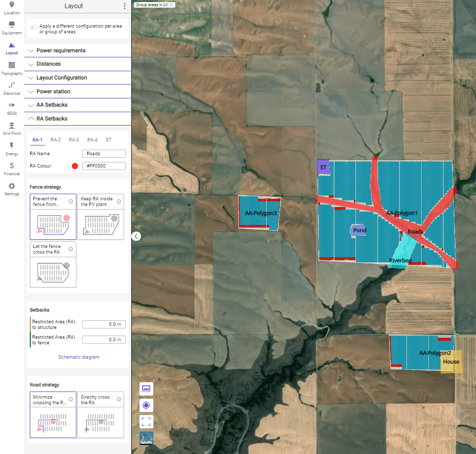The width and height of the screenshot is (476, 454).
Task: Switch to the RA-3 tab
Action: coord(74,140)
